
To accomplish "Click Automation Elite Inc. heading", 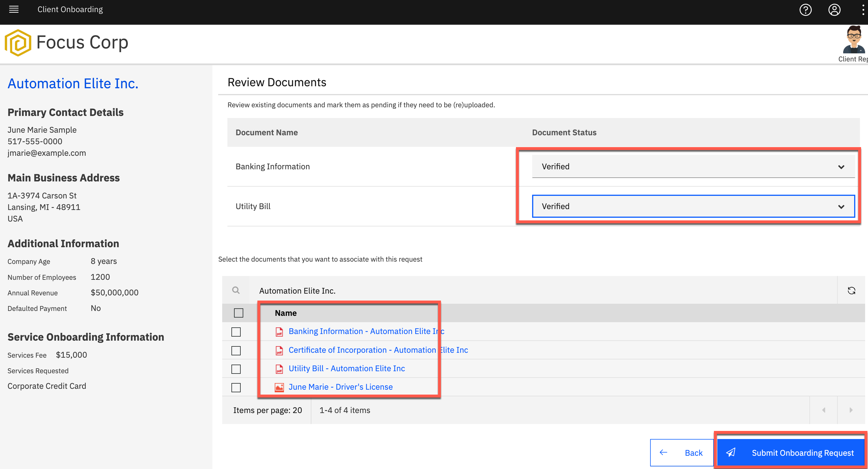I will coord(73,84).
